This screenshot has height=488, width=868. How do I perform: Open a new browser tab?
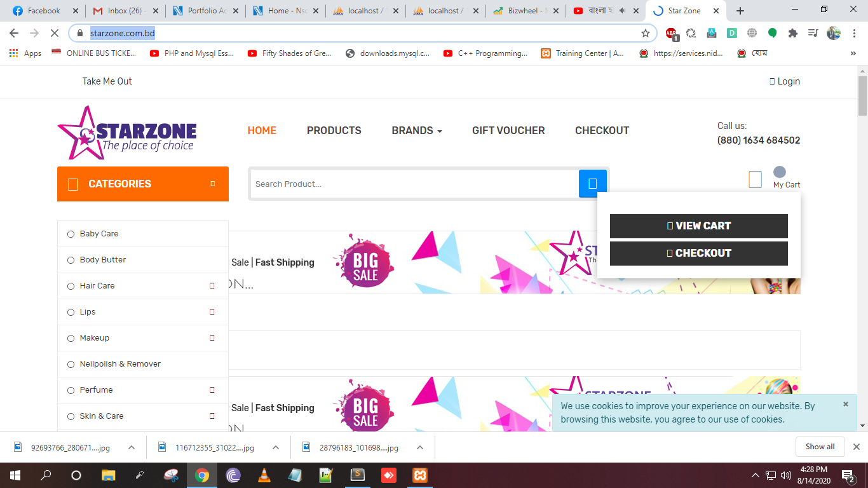coord(740,11)
